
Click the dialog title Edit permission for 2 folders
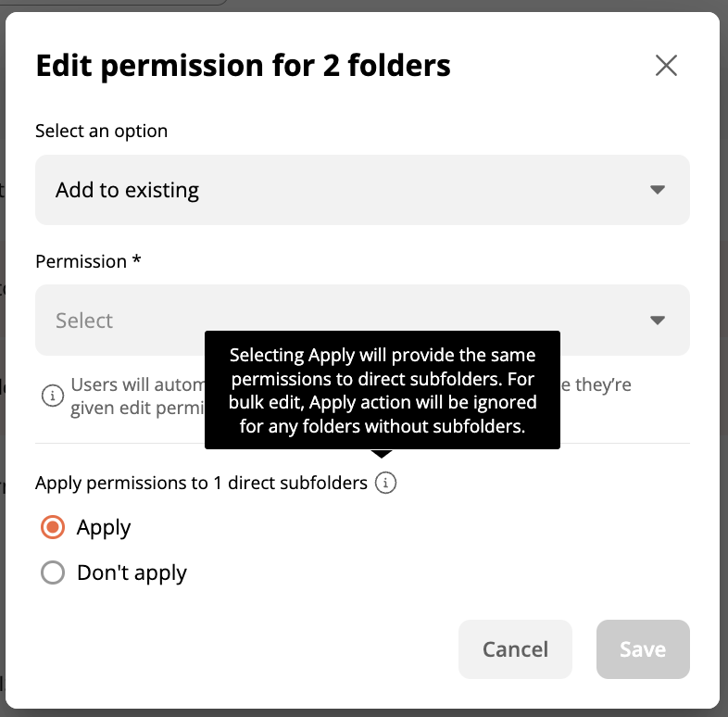pyautogui.click(x=243, y=66)
